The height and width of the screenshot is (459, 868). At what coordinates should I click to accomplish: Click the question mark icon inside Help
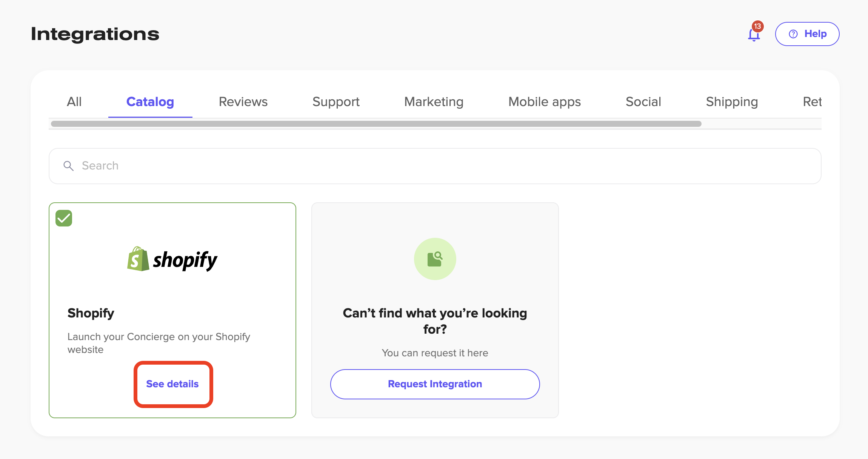pyautogui.click(x=793, y=34)
